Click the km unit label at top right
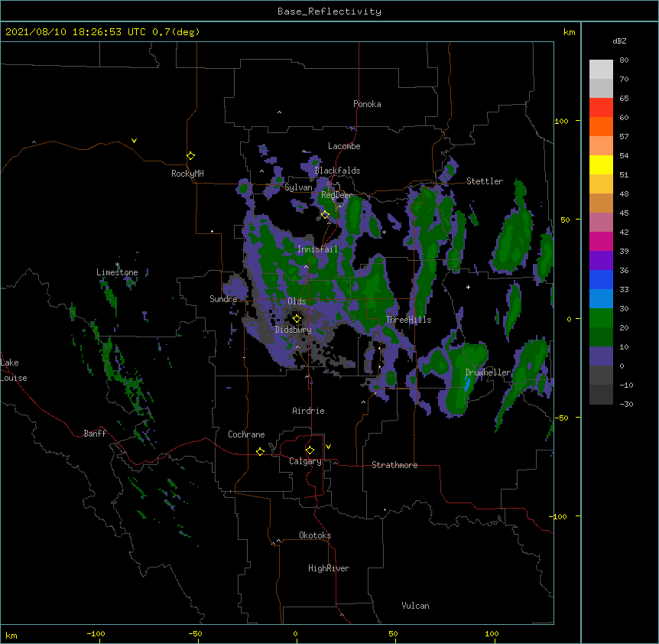 coord(570,32)
